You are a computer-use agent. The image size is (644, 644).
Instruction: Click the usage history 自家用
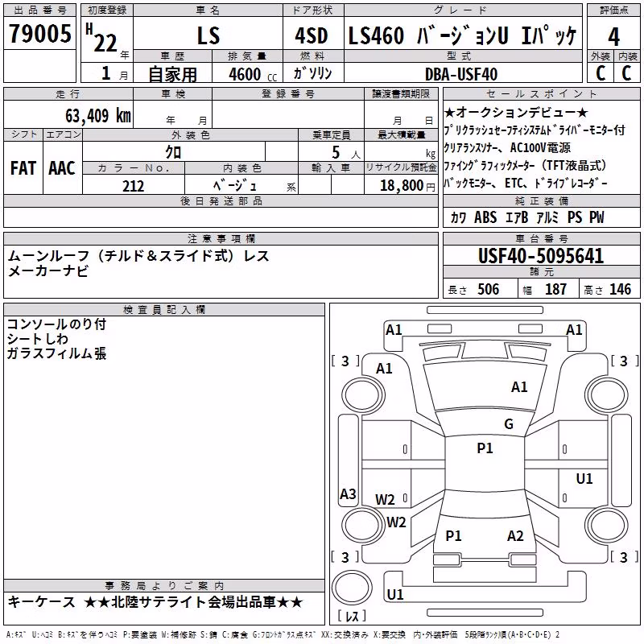[172, 74]
